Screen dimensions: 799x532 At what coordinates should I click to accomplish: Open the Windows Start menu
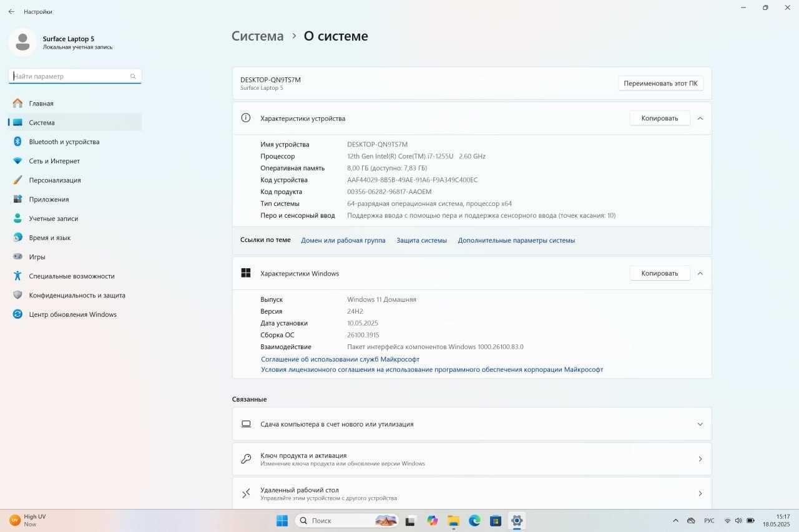[282, 520]
